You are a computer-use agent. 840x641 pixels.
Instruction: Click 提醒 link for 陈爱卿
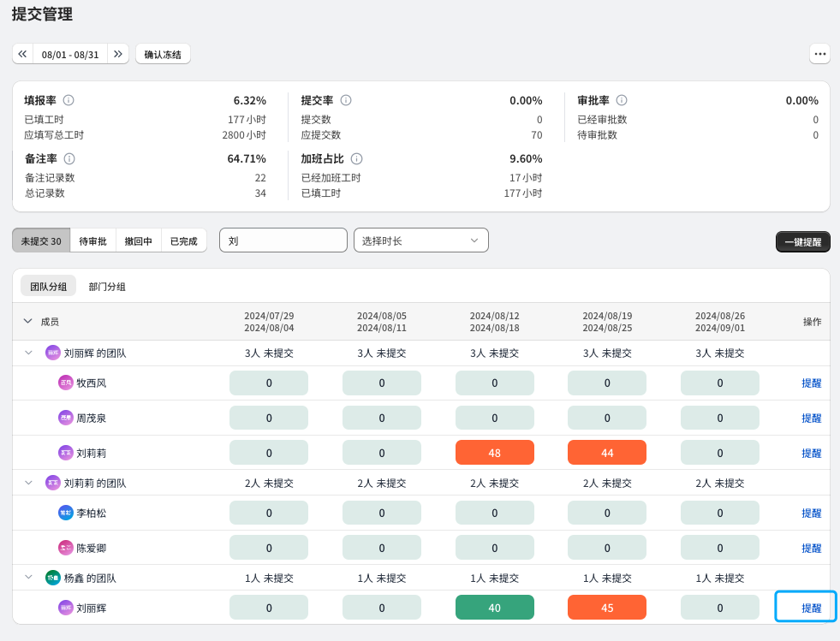[811, 548]
